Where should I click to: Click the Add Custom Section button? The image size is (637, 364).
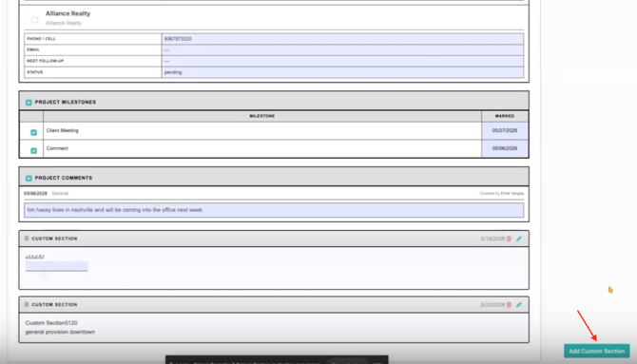click(x=596, y=351)
